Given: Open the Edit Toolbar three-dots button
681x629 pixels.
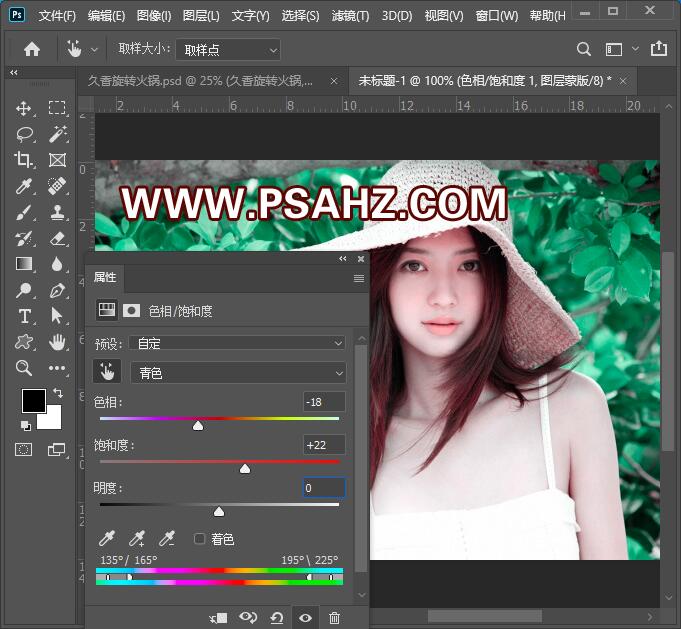Looking at the screenshot, I should (57, 368).
